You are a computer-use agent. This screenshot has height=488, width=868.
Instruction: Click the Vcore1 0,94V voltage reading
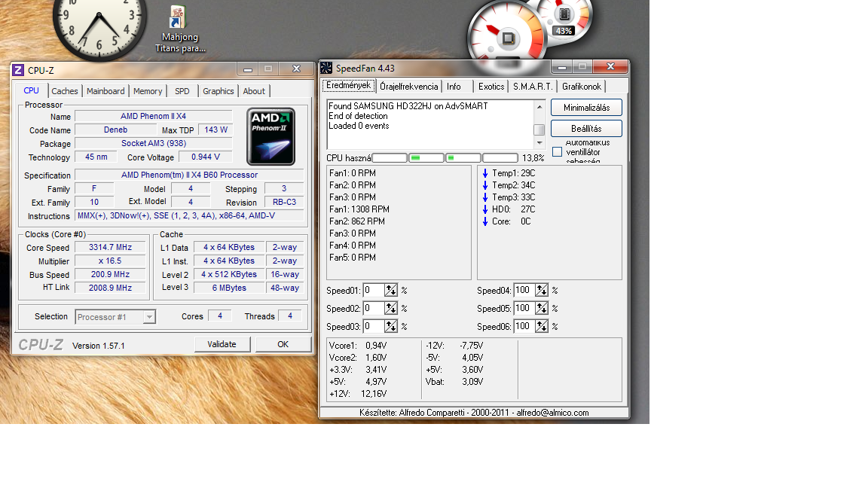358,345
